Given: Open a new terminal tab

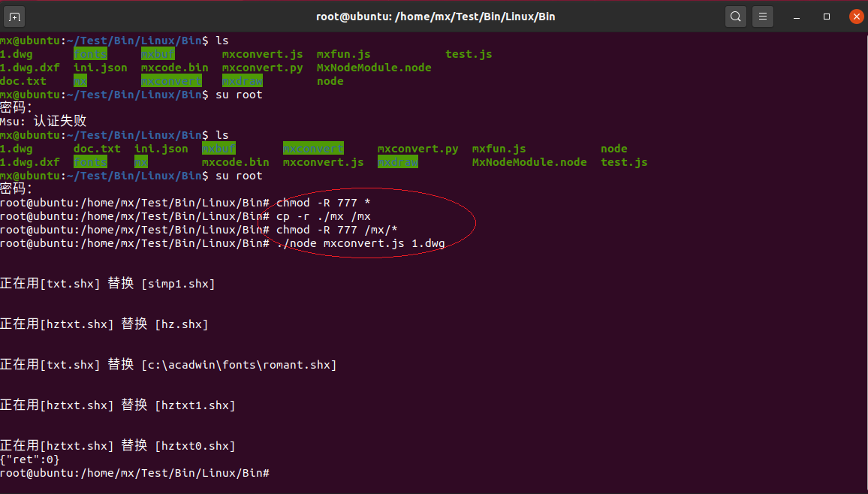Looking at the screenshot, I should pyautogui.click(x=14, y=16).
